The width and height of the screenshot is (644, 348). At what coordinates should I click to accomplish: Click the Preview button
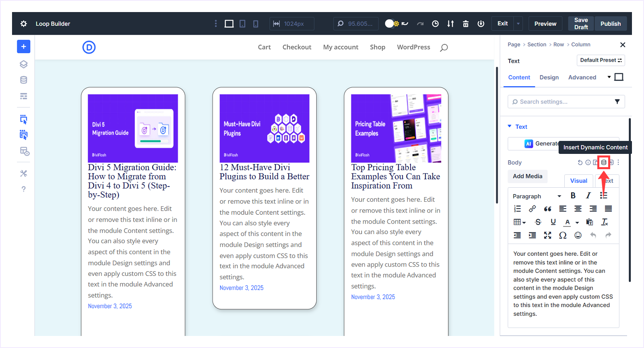[545, 24]
